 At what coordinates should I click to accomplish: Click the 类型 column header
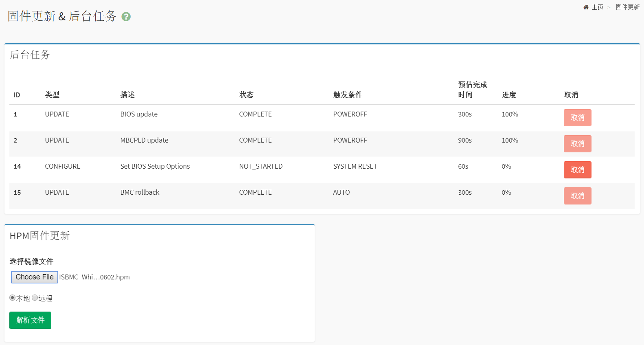(52, 95)
